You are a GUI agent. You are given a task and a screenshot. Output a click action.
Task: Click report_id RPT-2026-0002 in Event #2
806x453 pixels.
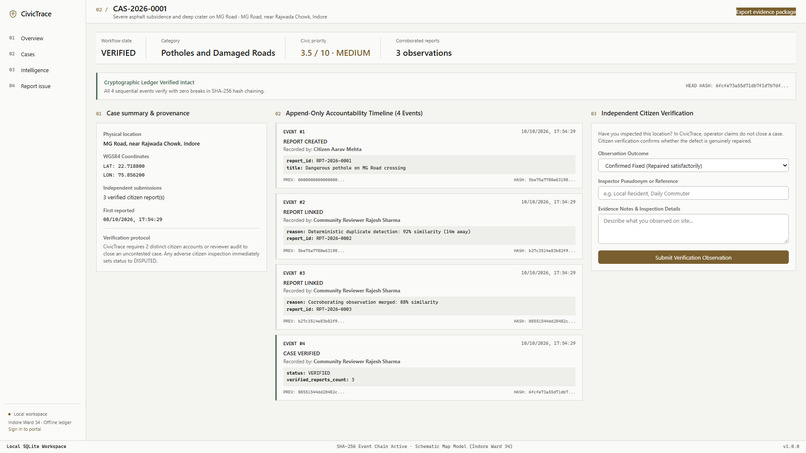pos(319,239)
